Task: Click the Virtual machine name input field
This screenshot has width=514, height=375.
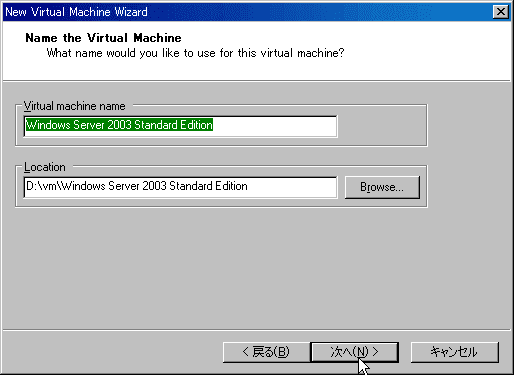Action: [x=180, y=126]
